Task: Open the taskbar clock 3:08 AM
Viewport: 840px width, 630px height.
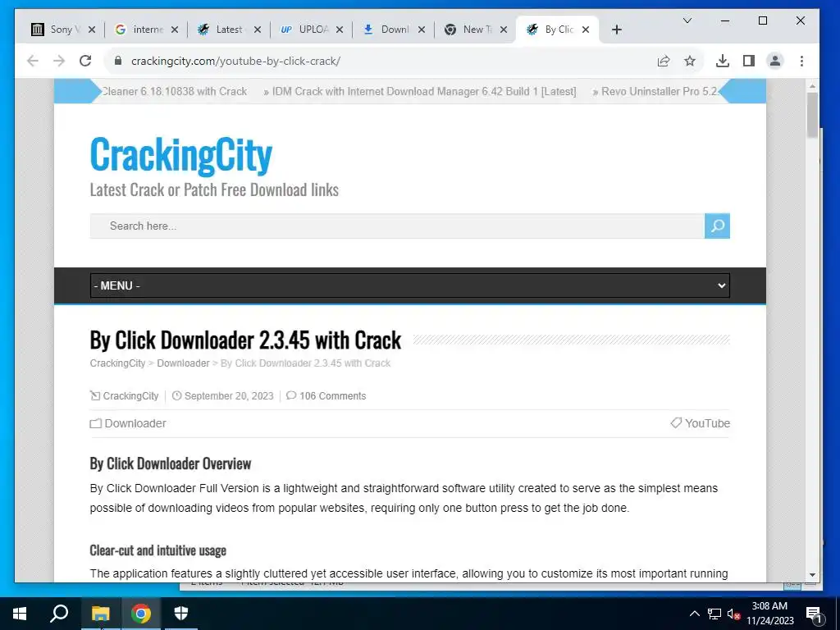Action: click(769, 614)
